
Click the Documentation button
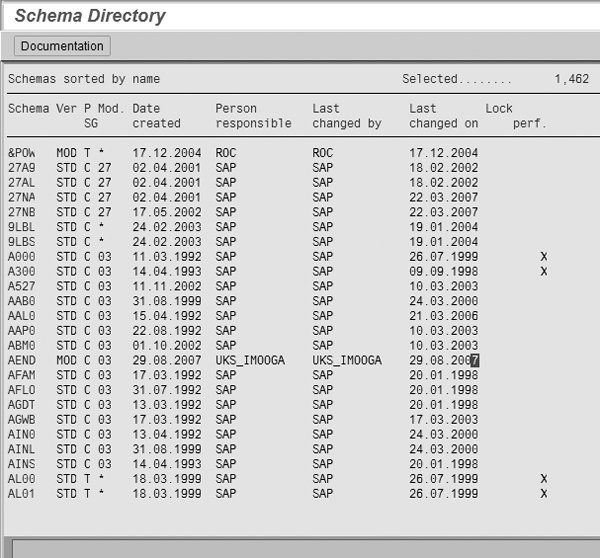coord(62,46)
